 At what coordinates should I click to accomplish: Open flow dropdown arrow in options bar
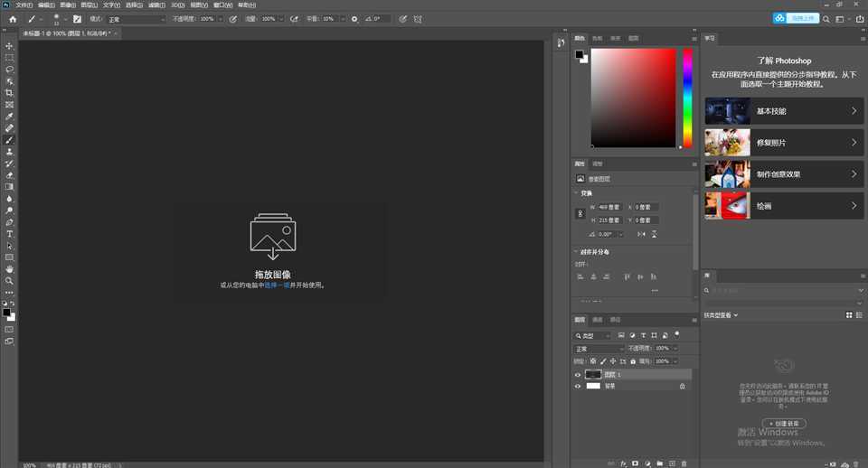click(281, 19)
